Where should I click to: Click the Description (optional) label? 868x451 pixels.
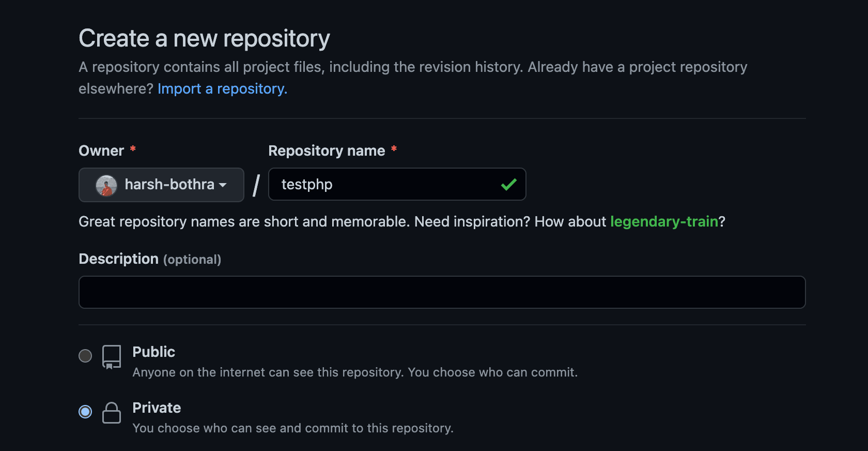150,259
